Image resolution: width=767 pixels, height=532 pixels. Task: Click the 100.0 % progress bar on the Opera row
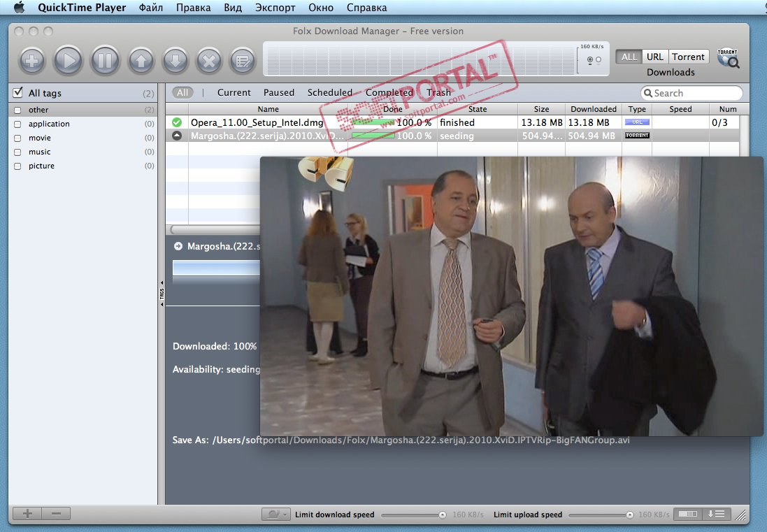(x=373, y=122)
